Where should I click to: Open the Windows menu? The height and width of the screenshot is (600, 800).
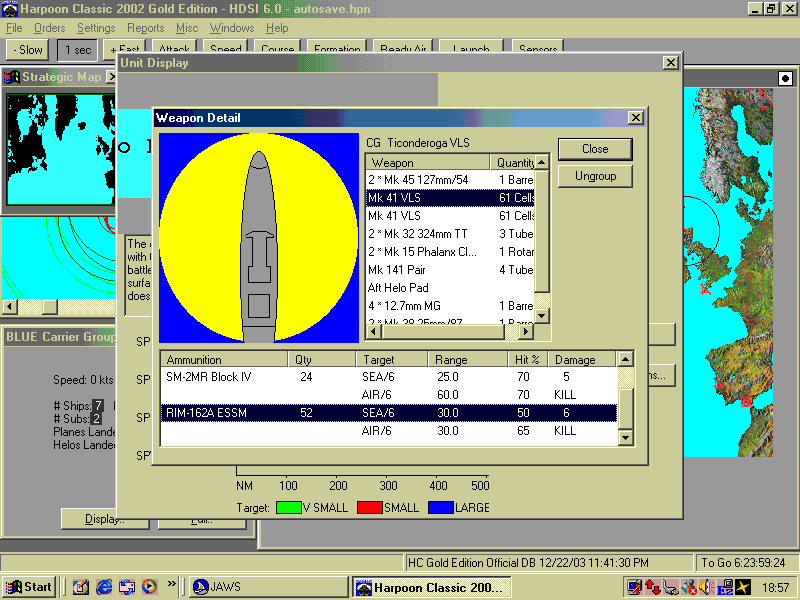tap(232, 28)
